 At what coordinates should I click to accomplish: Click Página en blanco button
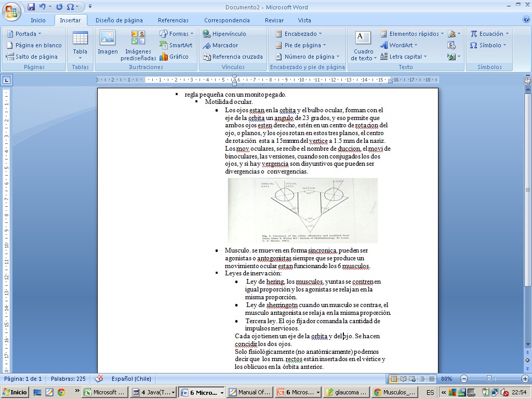(34, 45)
